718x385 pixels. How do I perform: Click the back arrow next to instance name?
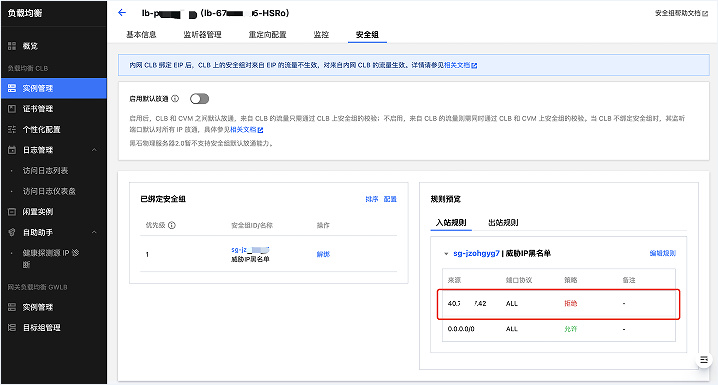pyautogui.click(x=122, y=13)
